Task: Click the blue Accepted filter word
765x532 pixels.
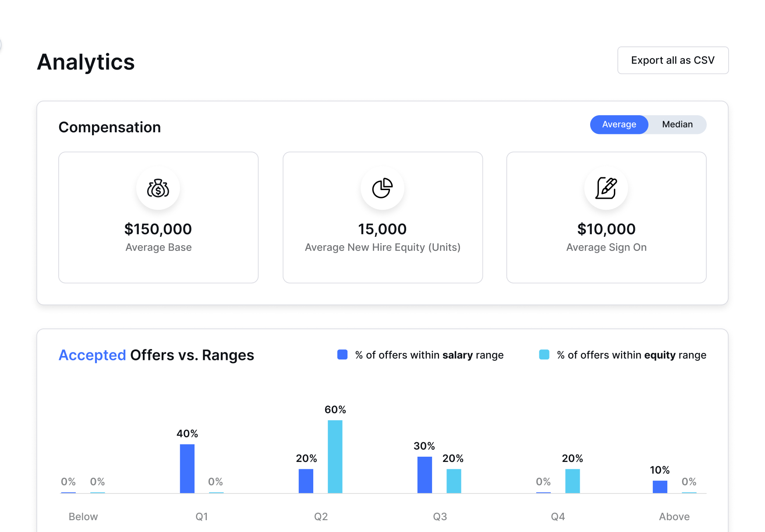Action: click(x=92, y=355)
